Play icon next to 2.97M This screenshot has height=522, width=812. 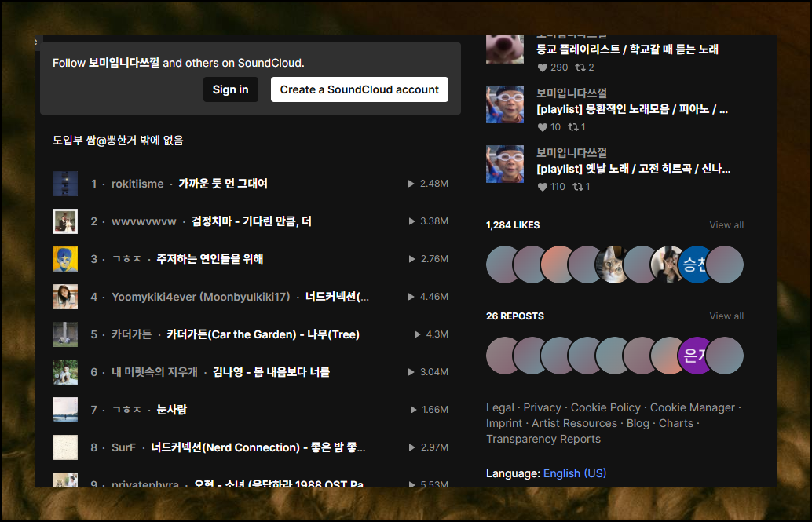(x=412, y=447)
